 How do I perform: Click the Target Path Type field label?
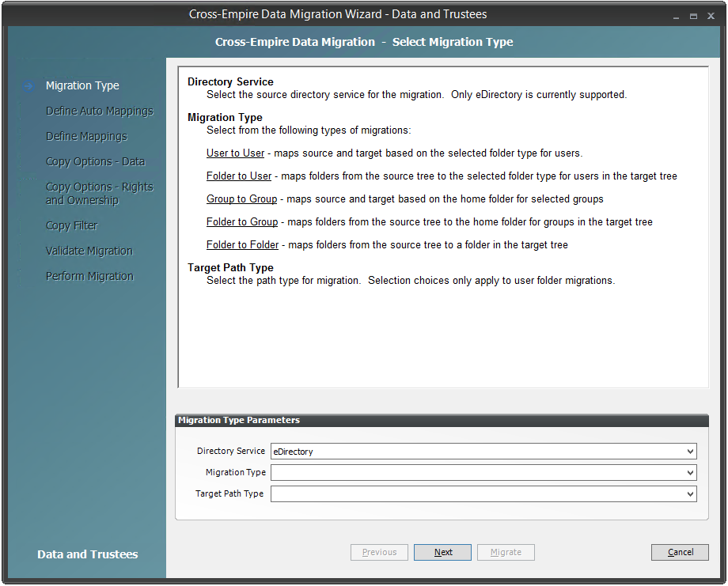(229, 493)
